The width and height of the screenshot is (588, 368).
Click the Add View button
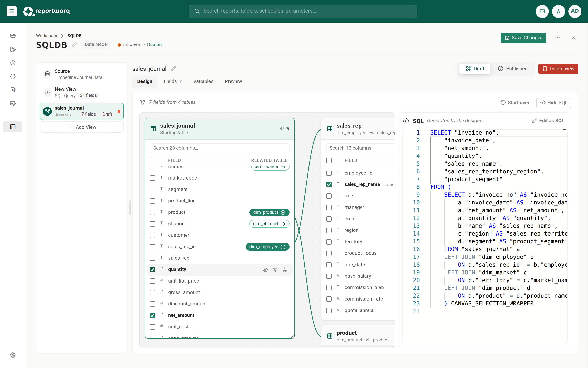point(82,127)
